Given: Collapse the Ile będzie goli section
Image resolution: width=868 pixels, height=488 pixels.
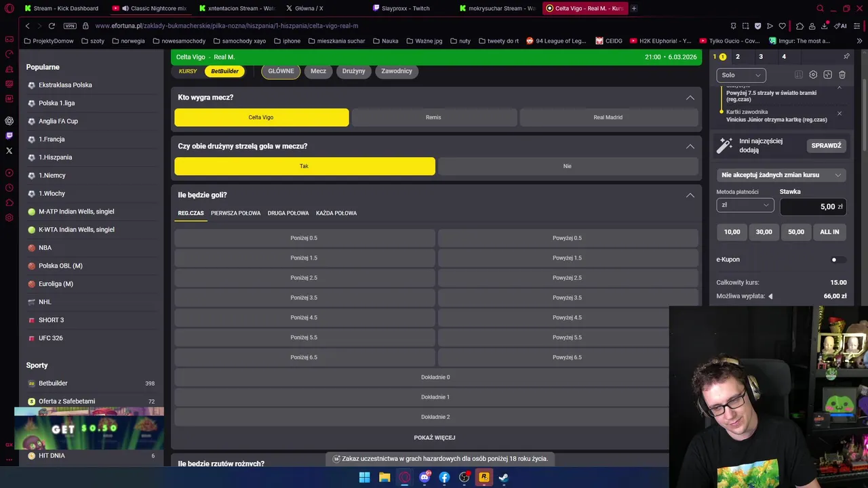Looking at the screenshot, I should (690, 195).
